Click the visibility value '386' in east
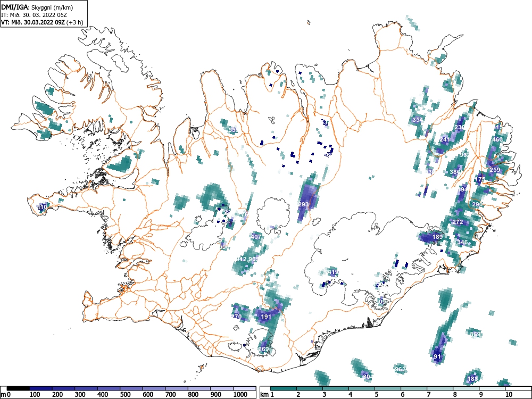 [x=455, y=172]
